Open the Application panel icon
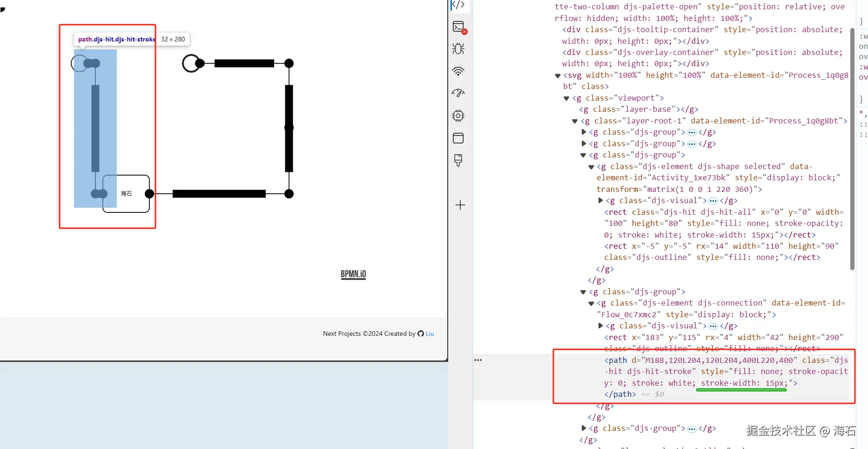This screenshot has height=449, width=868. click(x=458, y=138)
